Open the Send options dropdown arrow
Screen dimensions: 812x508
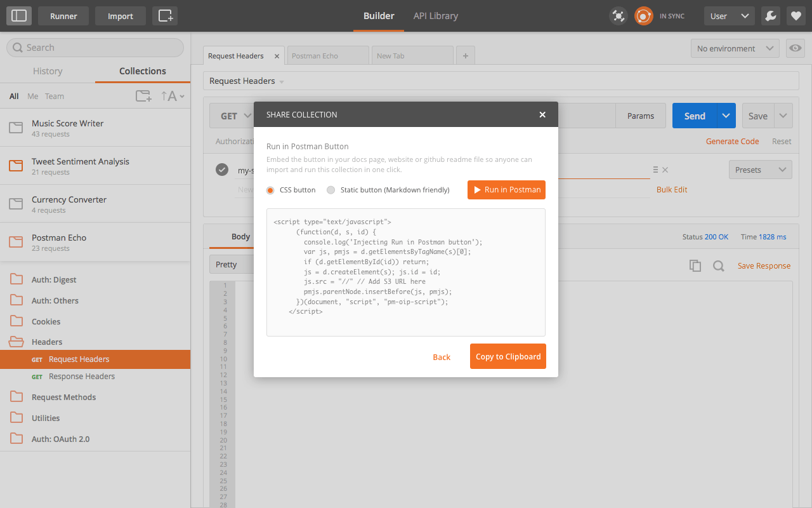point(726,116)
